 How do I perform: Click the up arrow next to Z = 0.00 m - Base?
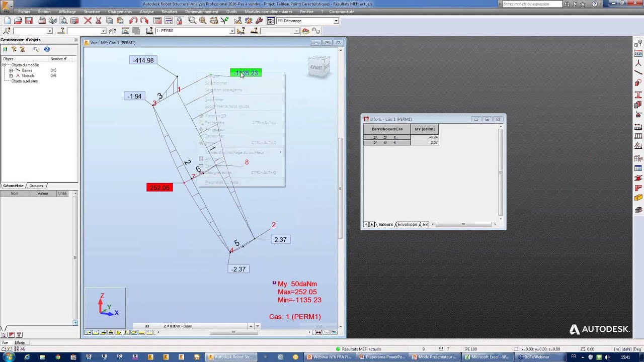(251, 326)
